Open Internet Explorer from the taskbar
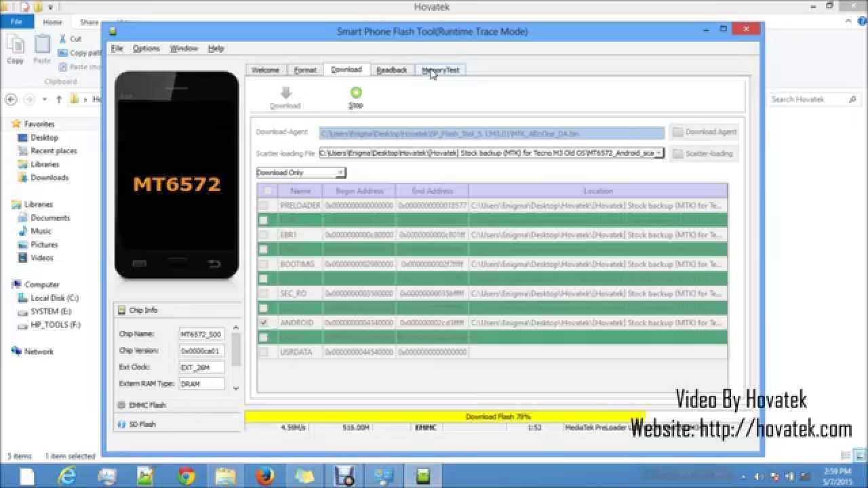 click(67, 476)
